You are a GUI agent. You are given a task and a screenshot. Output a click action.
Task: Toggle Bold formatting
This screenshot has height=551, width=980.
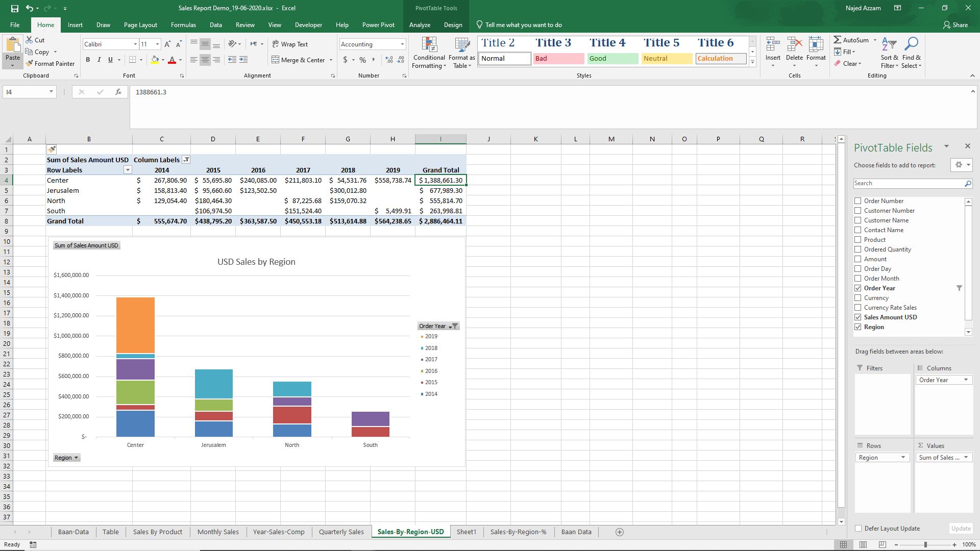tap(88, 60)
